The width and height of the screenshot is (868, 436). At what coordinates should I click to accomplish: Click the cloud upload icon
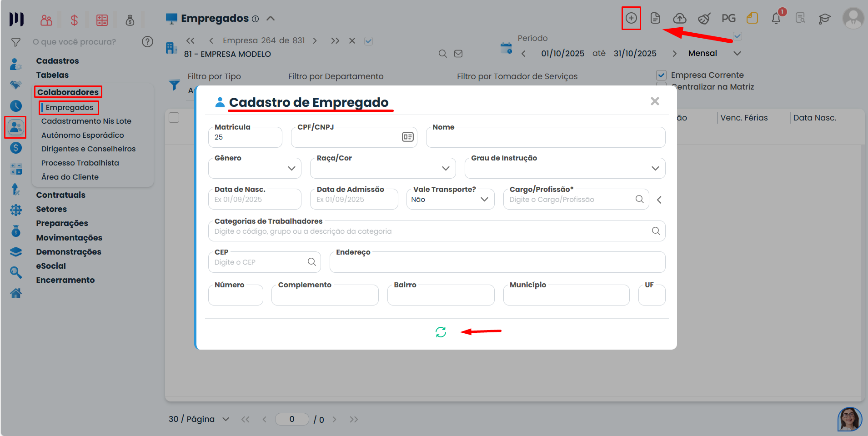coord(679,18)
